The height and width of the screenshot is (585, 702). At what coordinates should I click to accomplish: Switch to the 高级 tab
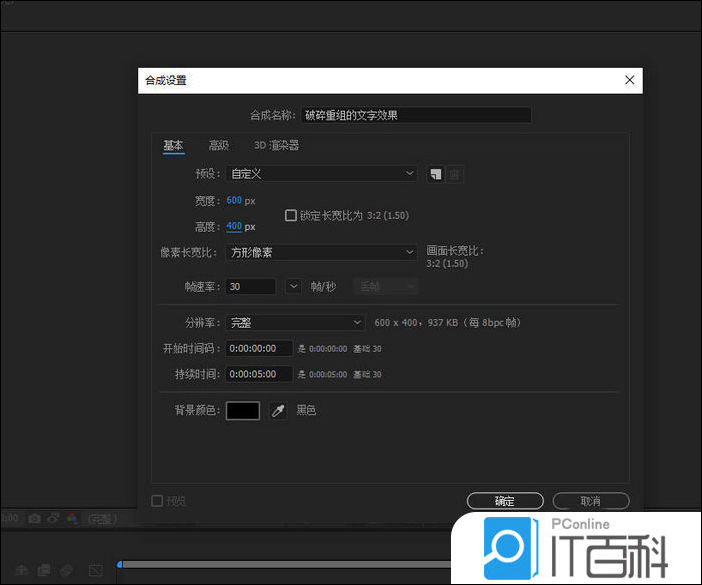[218, 146]
